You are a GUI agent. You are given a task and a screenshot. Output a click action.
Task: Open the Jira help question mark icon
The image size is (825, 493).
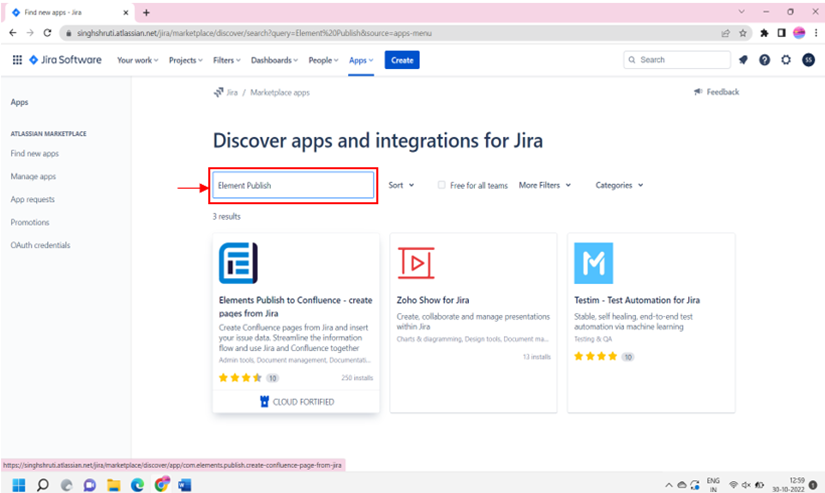click(765, 60)
